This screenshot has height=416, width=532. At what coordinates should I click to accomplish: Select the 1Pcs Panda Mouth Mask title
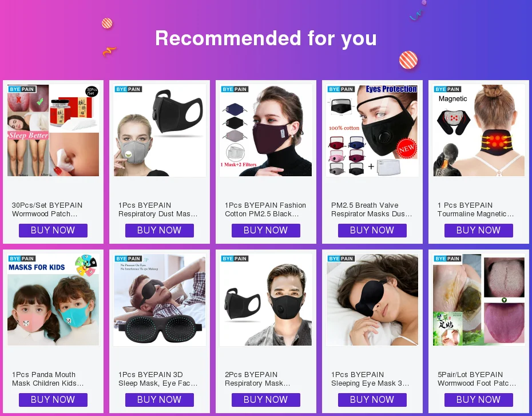click(48, 379)
